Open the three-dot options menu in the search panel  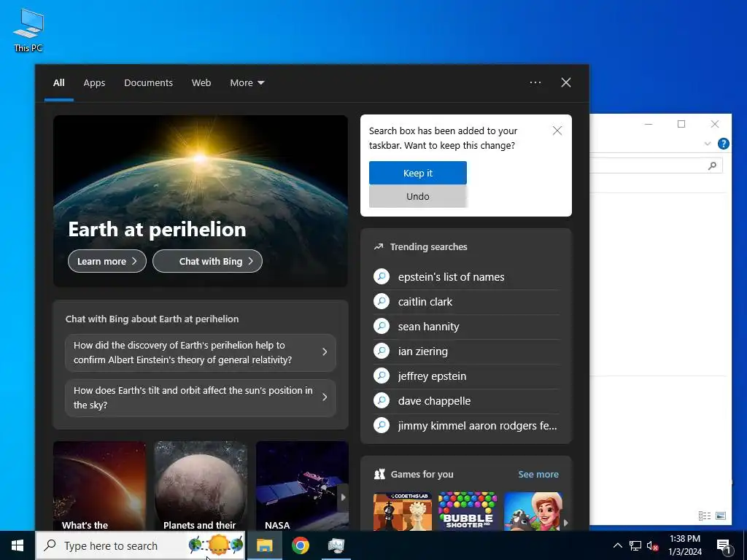tap(535, 82)
